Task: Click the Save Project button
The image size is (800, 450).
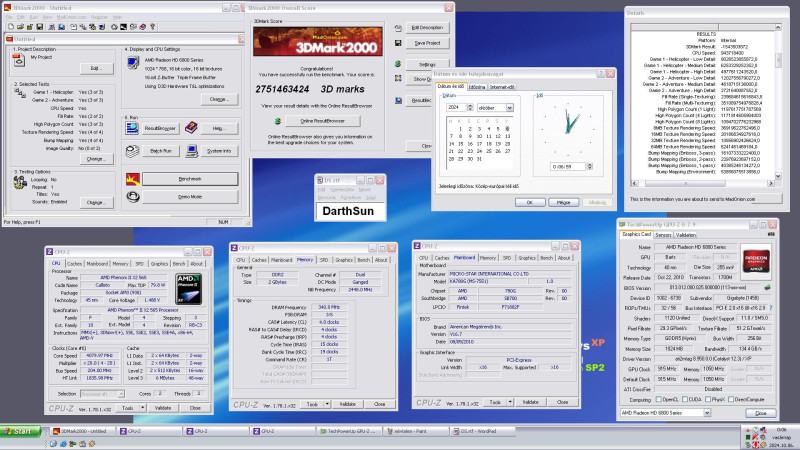Action: (427, 43)
